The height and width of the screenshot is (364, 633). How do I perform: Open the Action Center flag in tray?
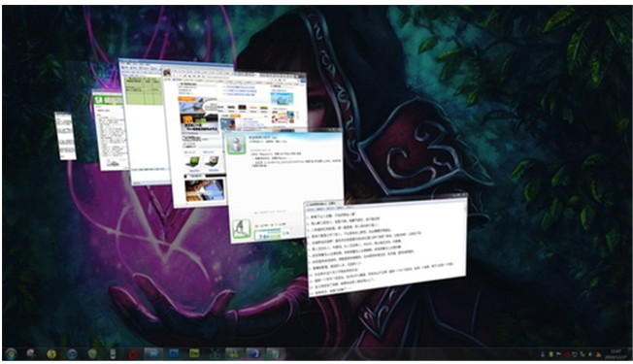558,354
